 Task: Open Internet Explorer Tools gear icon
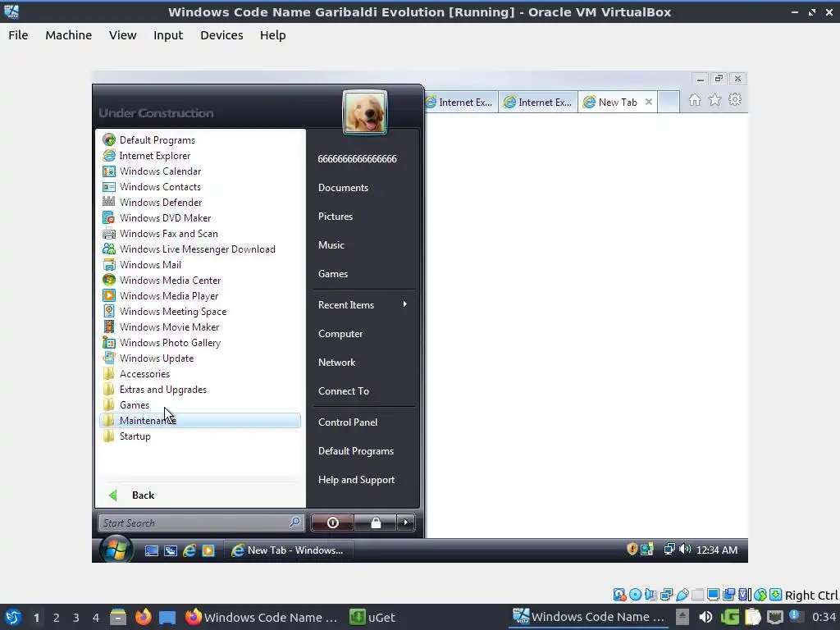735,100
